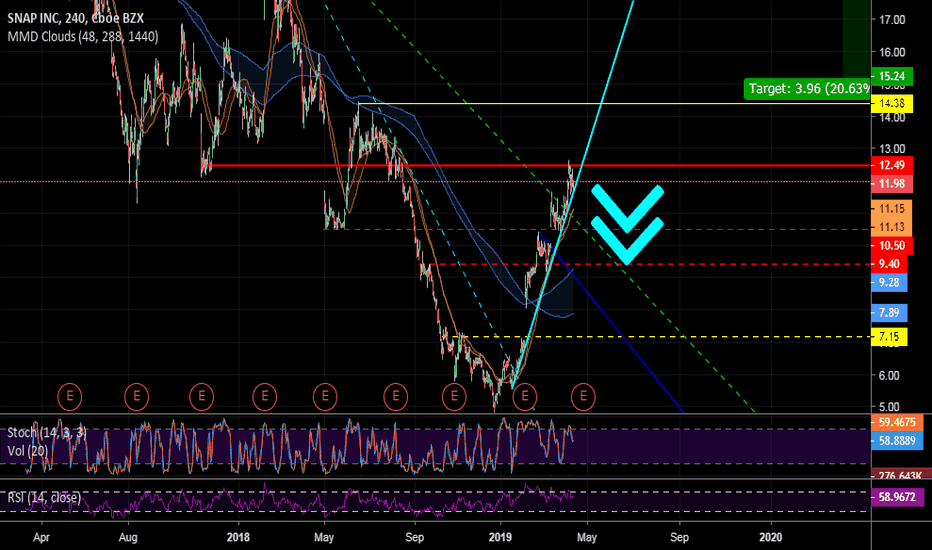Screen dimensions: 932x550
Task: Click the leftmost earnings E marker
Action: 70,396
